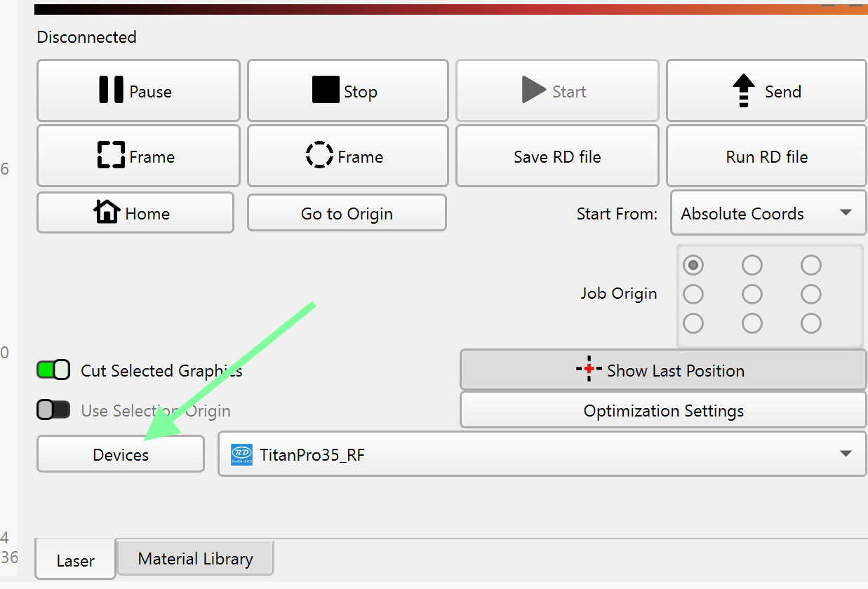Click Show Last Position crosshair button
The image size is (868, 589).
pos(662,370)
